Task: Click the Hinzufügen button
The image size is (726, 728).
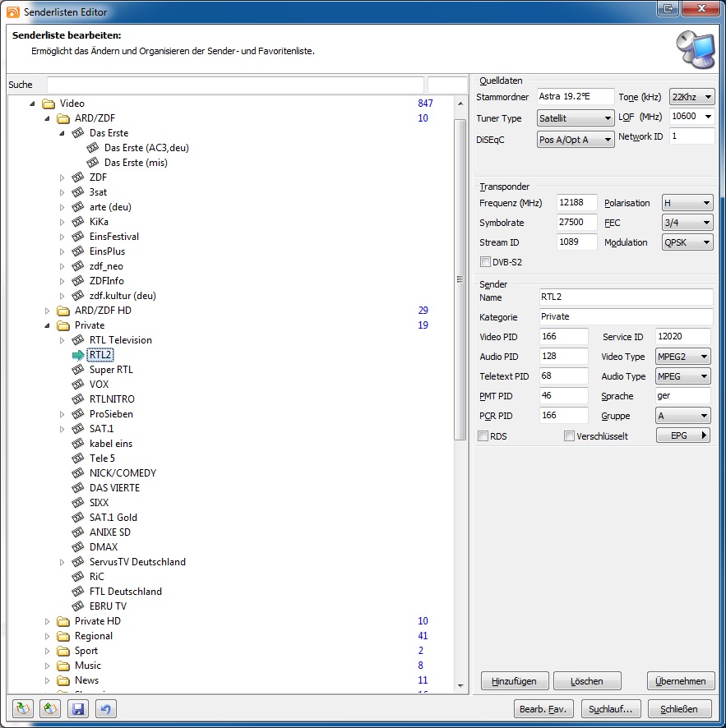Action: [514, 681]
